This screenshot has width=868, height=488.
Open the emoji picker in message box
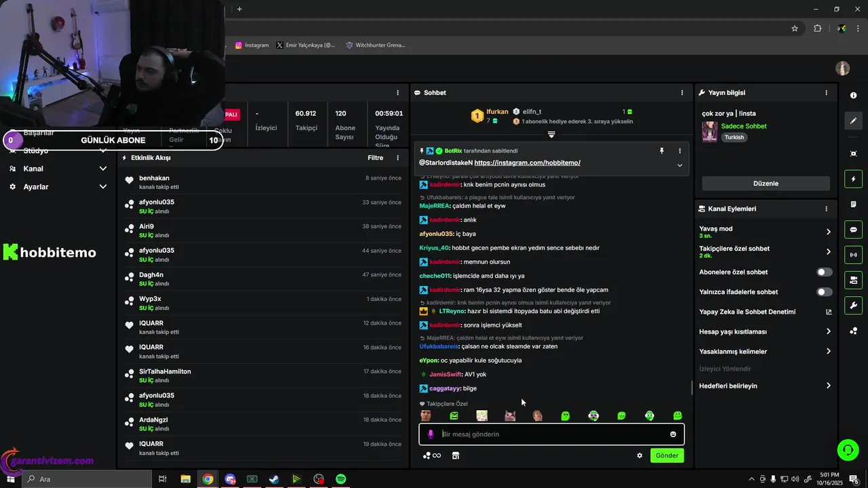click(x=673, y=434)
